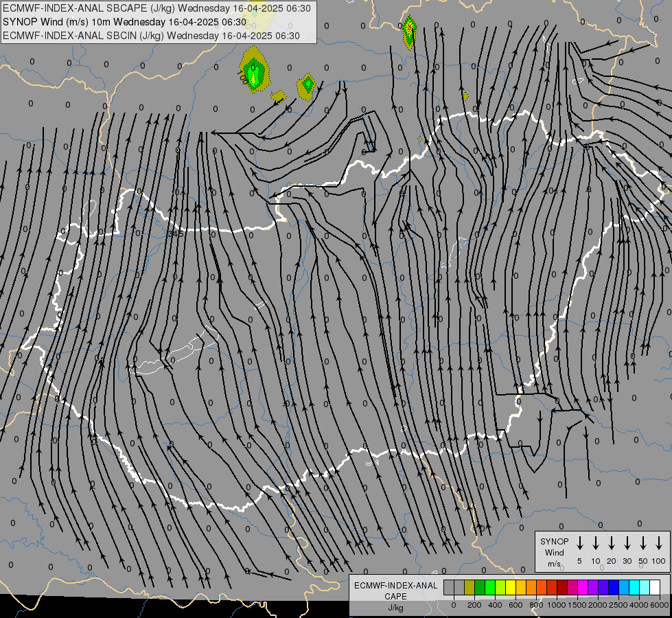Click the wind speed label '50' in SYNOP legend
The height and width of the screenshot is (618, 672).
(x=643, y=561)
